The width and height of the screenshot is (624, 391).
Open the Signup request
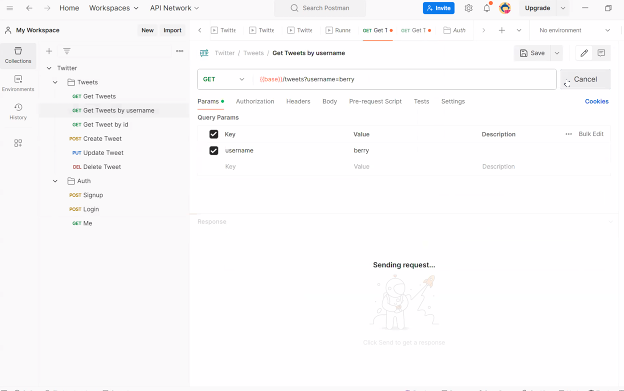(x=86, y=195)
